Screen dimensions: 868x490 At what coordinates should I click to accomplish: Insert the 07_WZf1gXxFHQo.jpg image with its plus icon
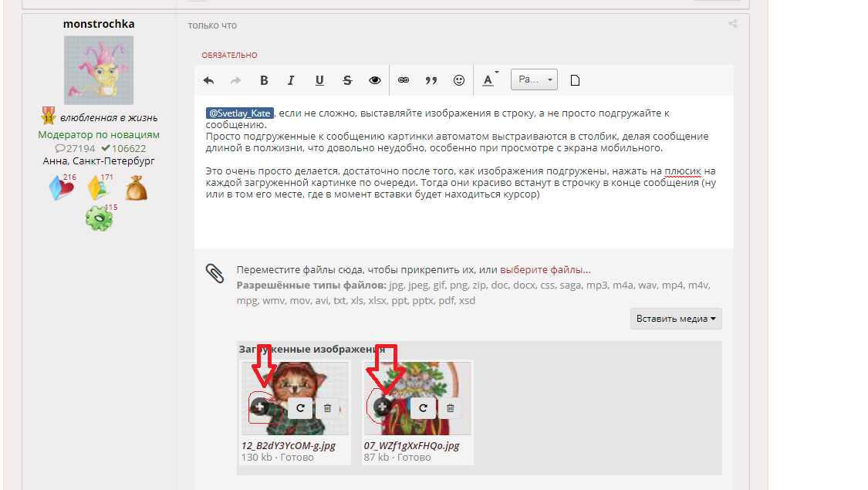coord(382,407)
